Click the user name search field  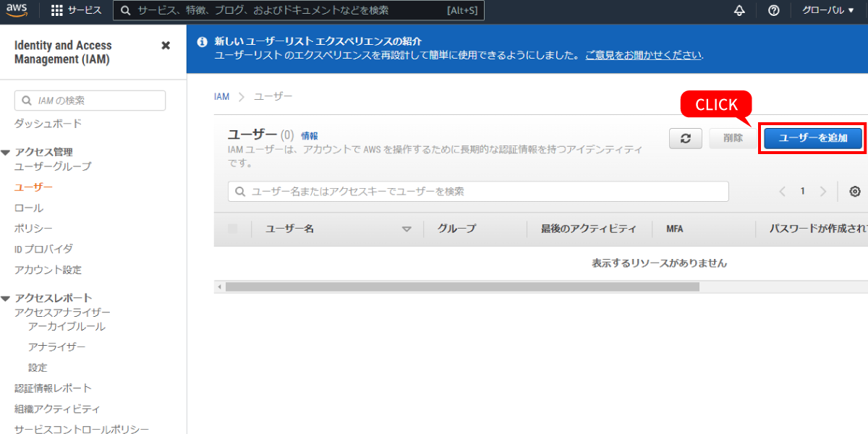click(x=478, y=191)
